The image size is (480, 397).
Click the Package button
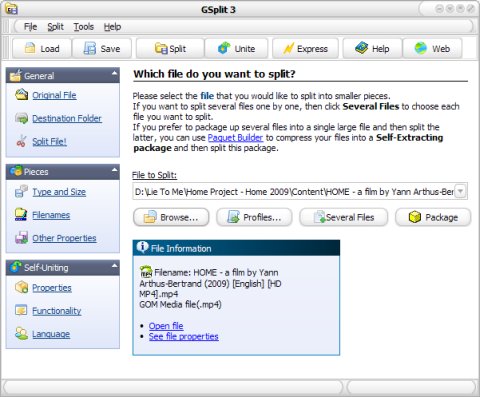(433, 217)
